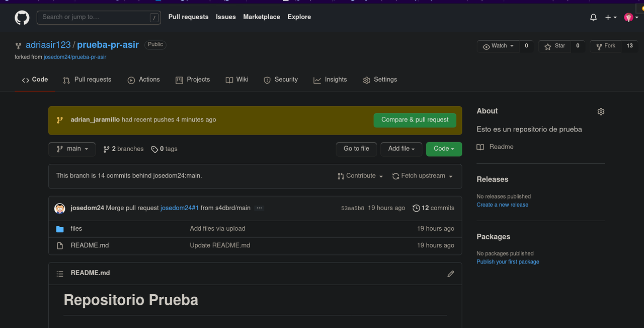Open the green Code dropdown

444,149
